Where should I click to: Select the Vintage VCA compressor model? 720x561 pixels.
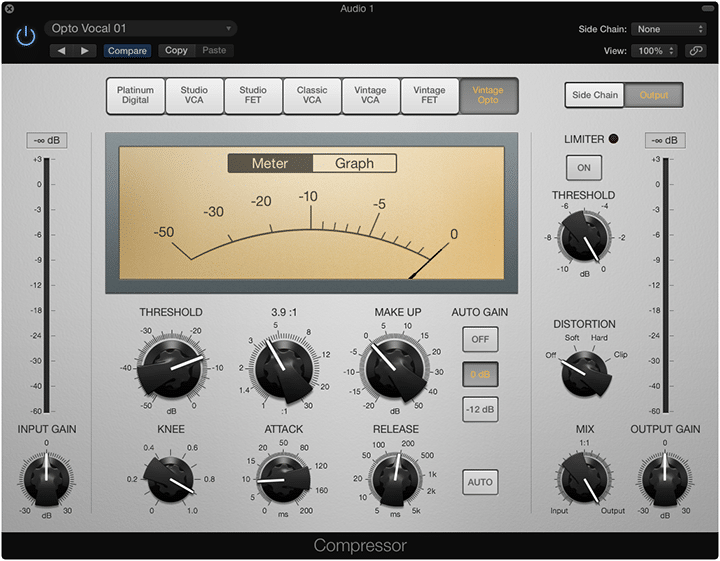pyautogui.click(x=371, y=95)
